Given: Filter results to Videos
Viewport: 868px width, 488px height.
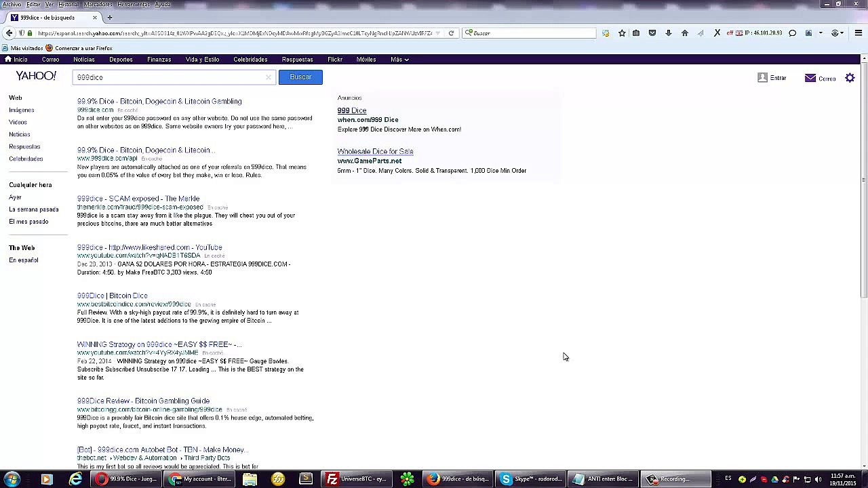Looking at the screenshot, I should point(18,122).
